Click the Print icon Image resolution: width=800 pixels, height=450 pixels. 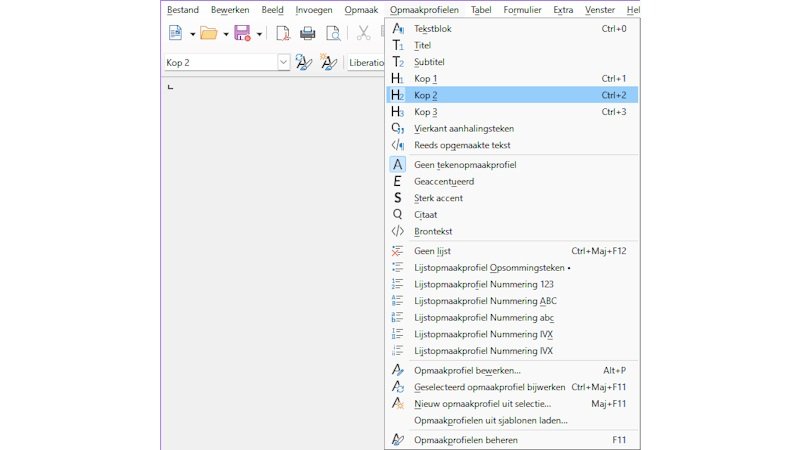tap(307, 33)
